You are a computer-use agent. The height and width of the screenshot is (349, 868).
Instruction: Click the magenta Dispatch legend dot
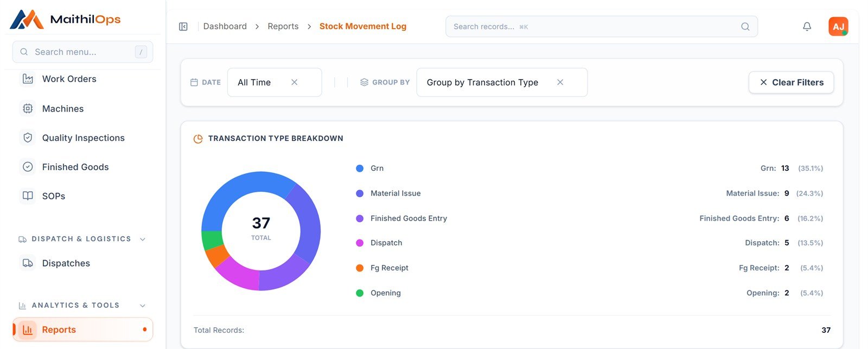pos(360,243)
